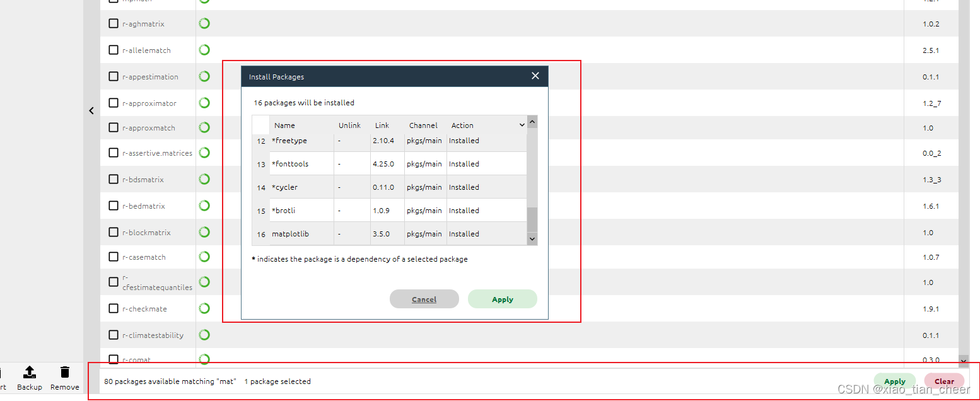Click the dialog list scroll-up arrow
980x401 pixels.
(x=532, y=122)
